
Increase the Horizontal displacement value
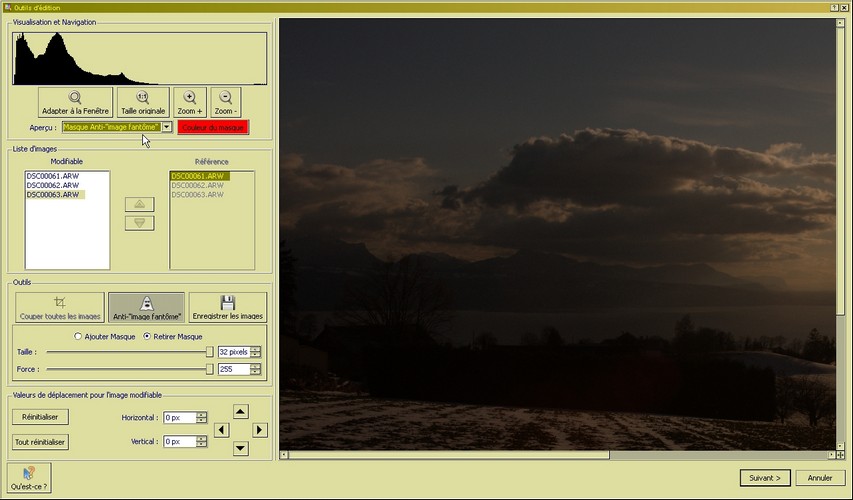203,414
